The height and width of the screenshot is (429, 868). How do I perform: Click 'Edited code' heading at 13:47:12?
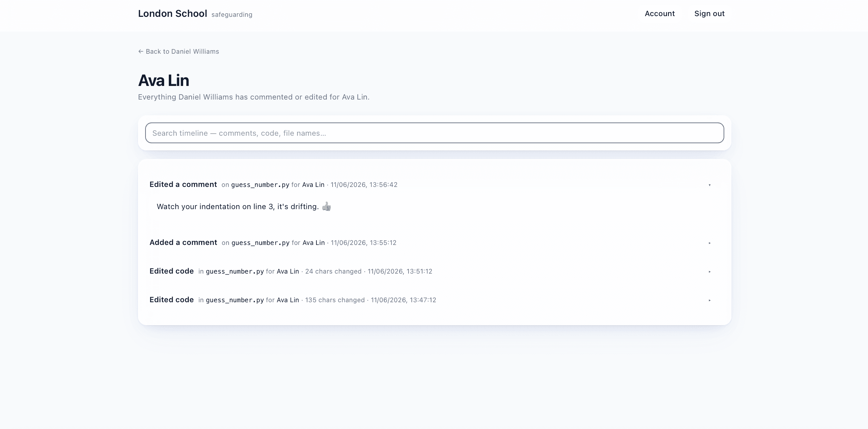click(x=172, y=300)
